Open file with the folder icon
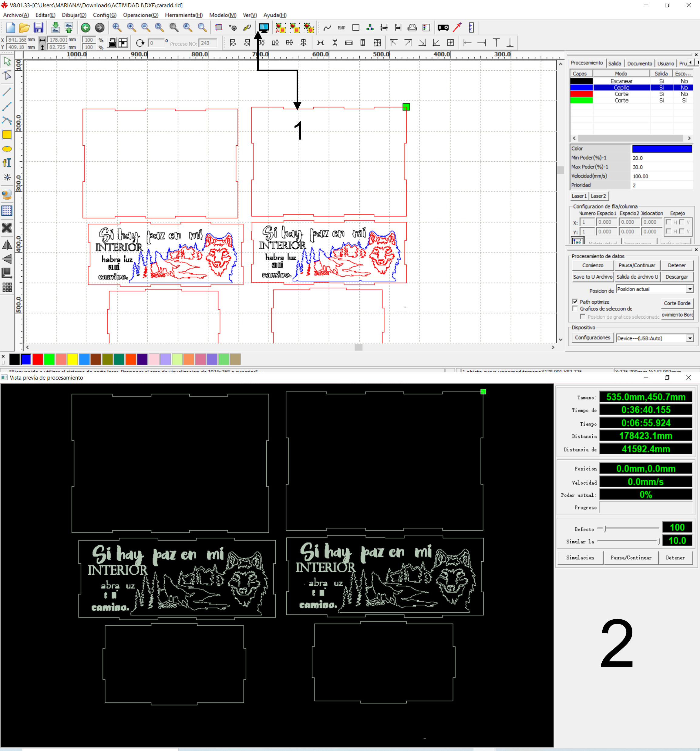The height and width of the screenshot is (751, 700). [24, 28]
